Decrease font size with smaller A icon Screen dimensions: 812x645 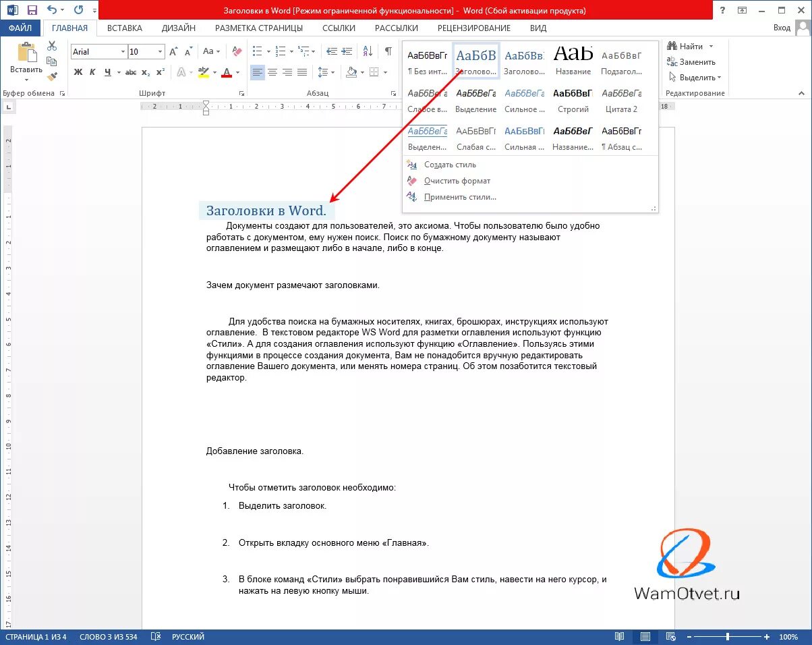point(187,52)
